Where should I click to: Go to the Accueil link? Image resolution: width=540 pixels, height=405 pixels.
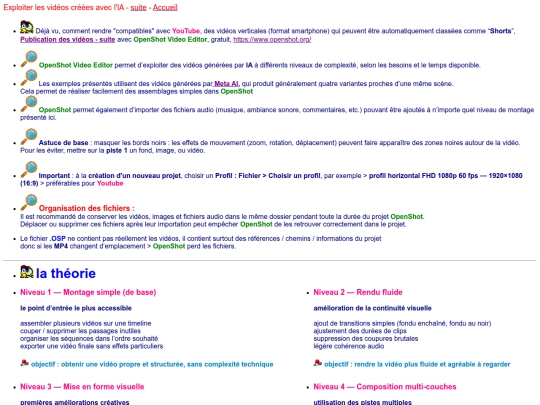coord(165,7)
